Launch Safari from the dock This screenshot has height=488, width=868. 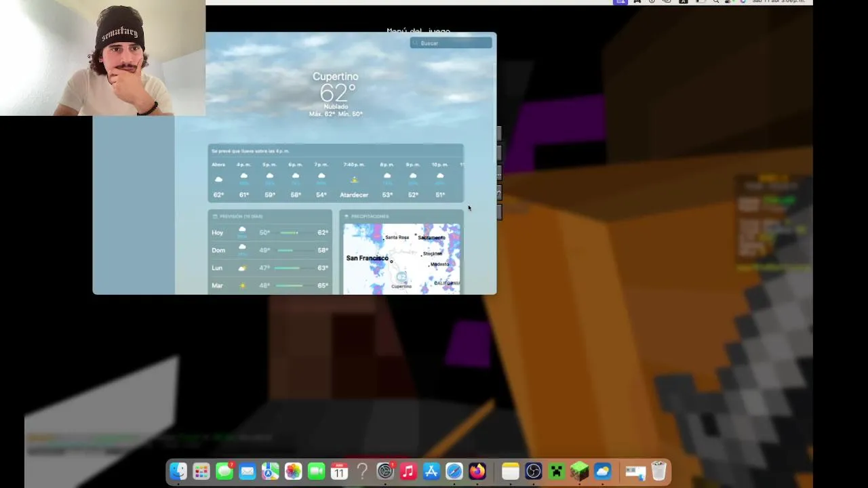coord(454,471)
